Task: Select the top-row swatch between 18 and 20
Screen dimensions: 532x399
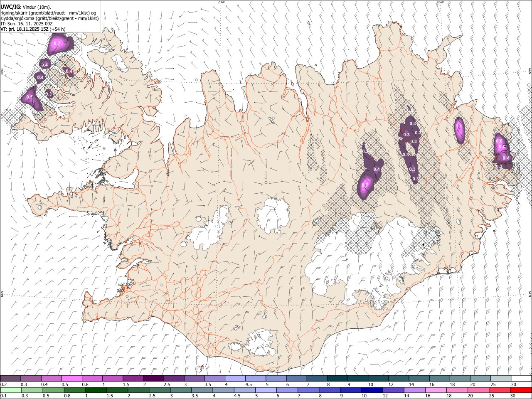Action: (x=460, y=379)
